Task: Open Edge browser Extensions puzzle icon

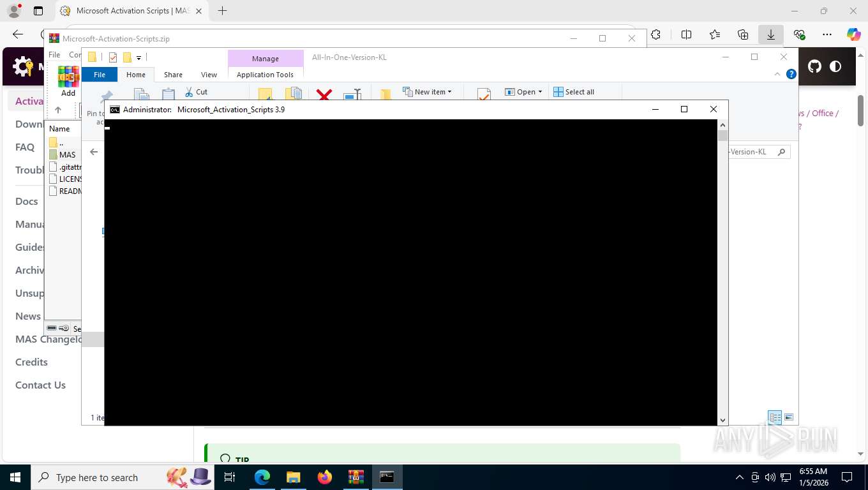Action: (655, 35)
